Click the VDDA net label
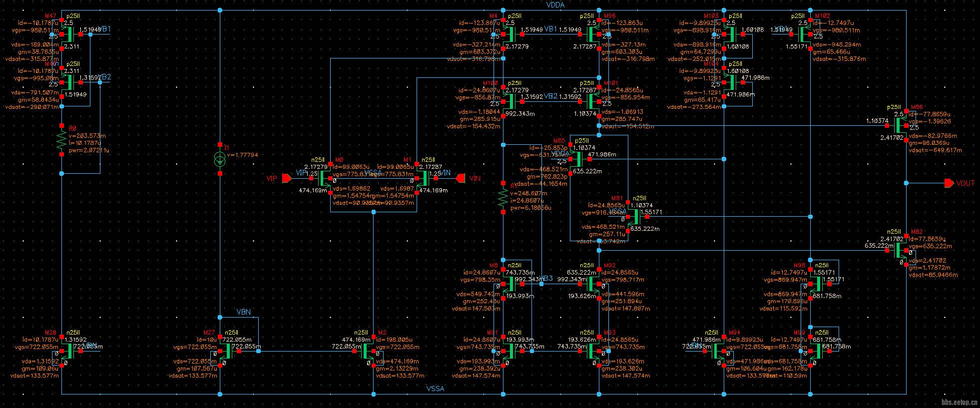 [555, 5]
